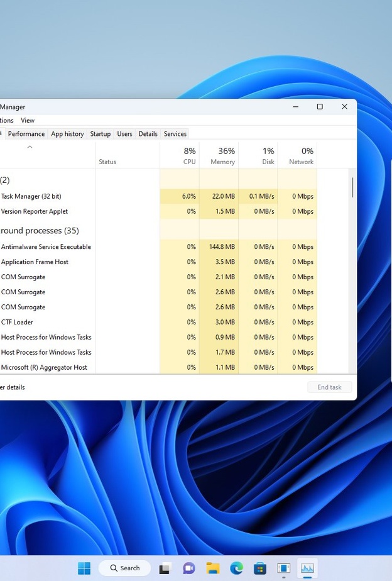Collapse the sort arrow above Name column
The width and height of the screenshot is (392, 581).
[x=30, y=147]
